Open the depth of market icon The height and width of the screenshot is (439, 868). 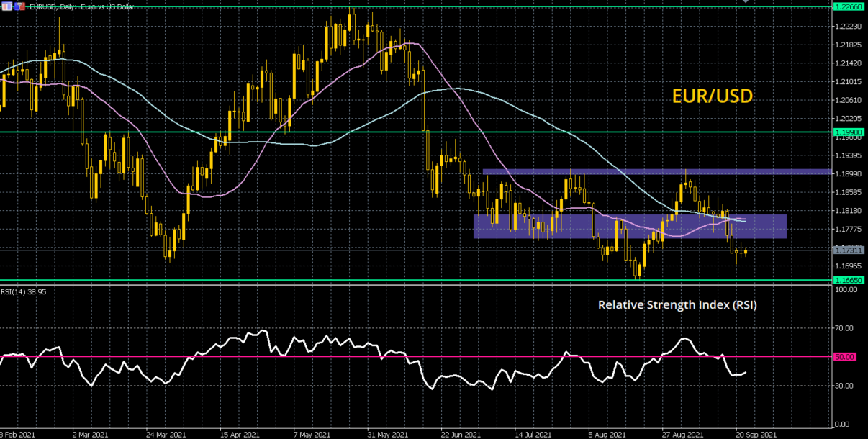click(19, 6)
